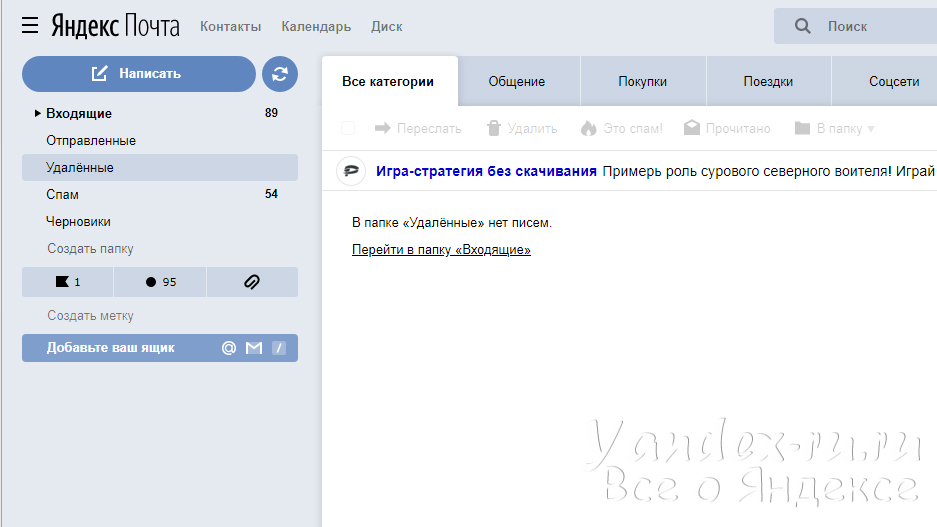
Task: Click Создать папку link
Action: tap(90, 249)
